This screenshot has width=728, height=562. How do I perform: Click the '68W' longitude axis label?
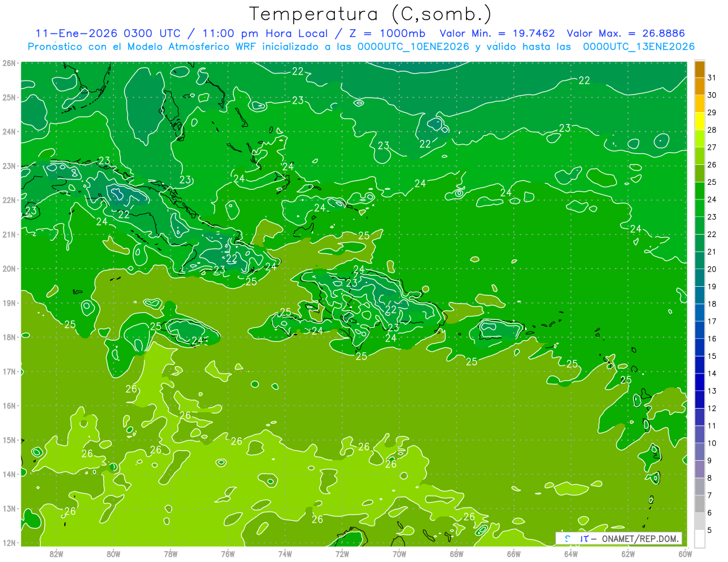[457, 554]
